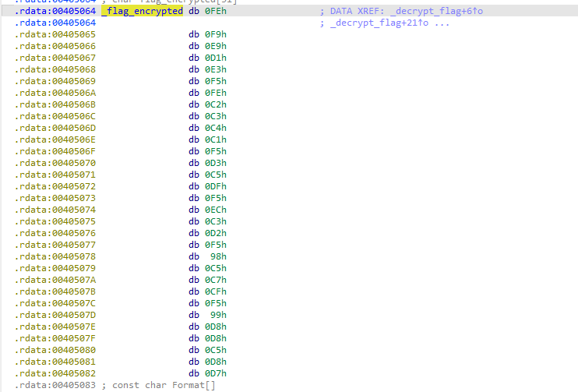Select address .rdata:00405081

tap(55, 362)
